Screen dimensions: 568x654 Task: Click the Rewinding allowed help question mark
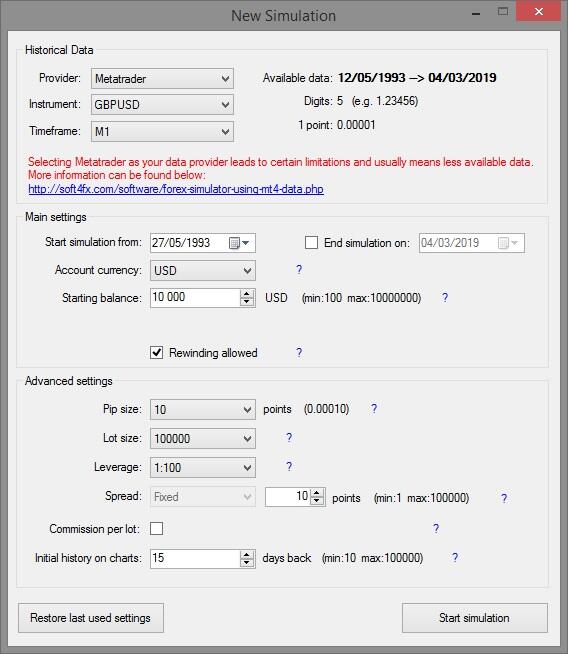(299, 352)
